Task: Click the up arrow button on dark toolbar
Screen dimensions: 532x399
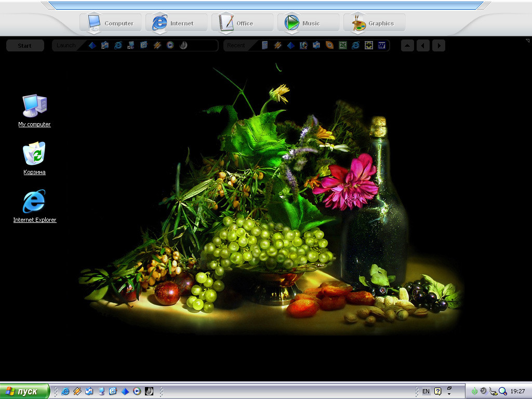Action: pyautogui.click(x=407, y=46)
